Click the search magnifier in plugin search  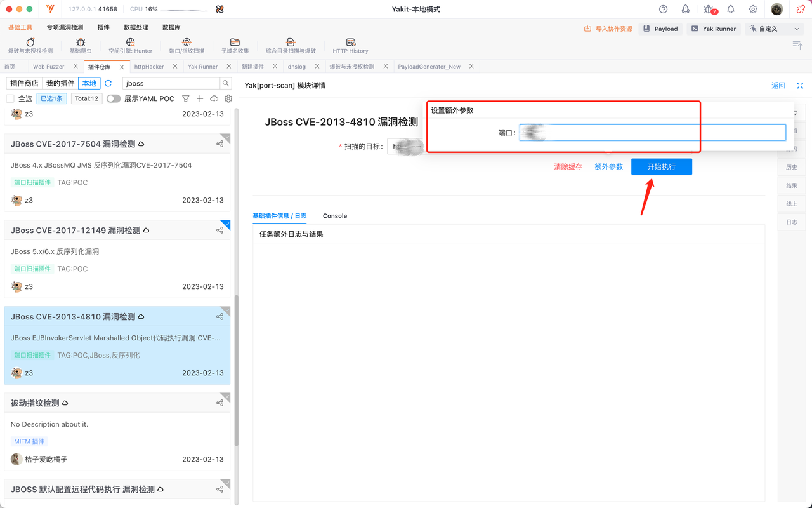pyautogui.click(x=225, y=83)
